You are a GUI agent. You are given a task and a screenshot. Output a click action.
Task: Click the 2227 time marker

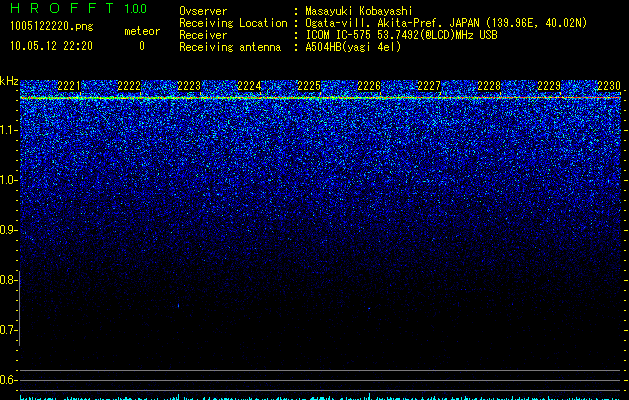tap(429, 86)
